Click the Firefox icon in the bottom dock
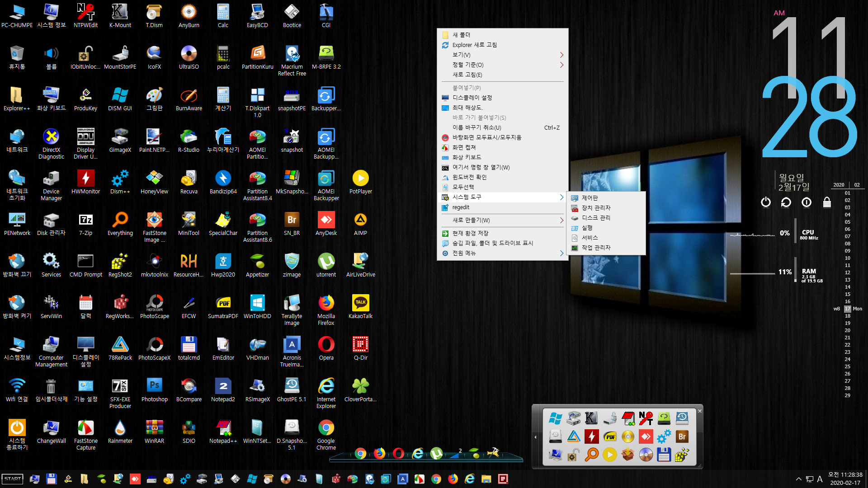This screenshot has height=488, width=868. [x=379, y=453]
